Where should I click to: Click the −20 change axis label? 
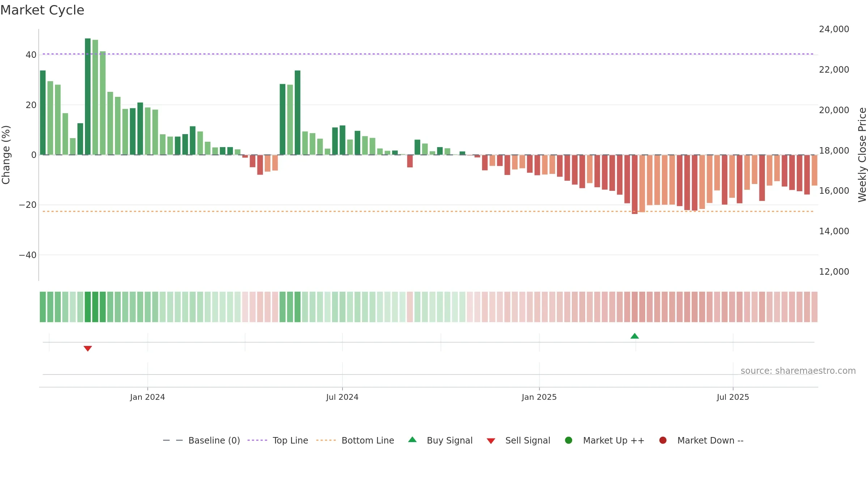click(28, 205)
